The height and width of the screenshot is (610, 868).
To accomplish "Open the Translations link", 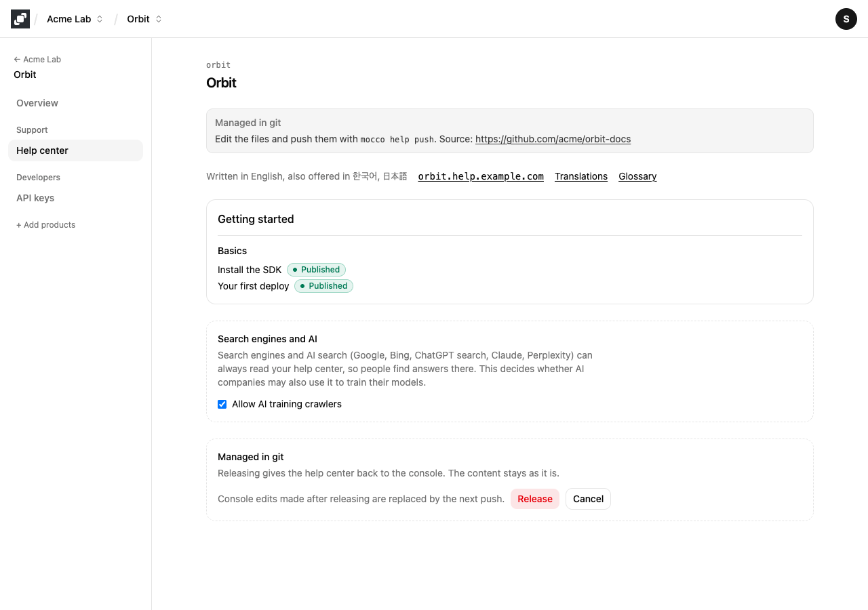I will (581, 176).
